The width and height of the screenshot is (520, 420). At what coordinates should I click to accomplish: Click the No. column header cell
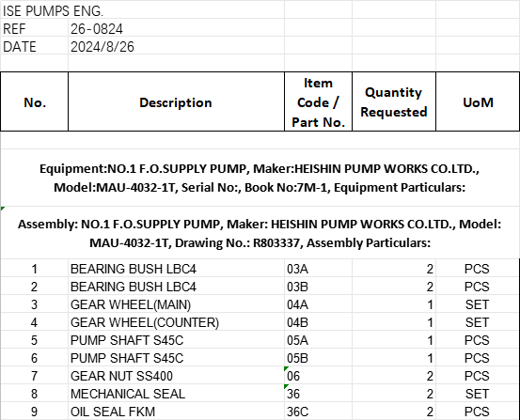(35, 101)
